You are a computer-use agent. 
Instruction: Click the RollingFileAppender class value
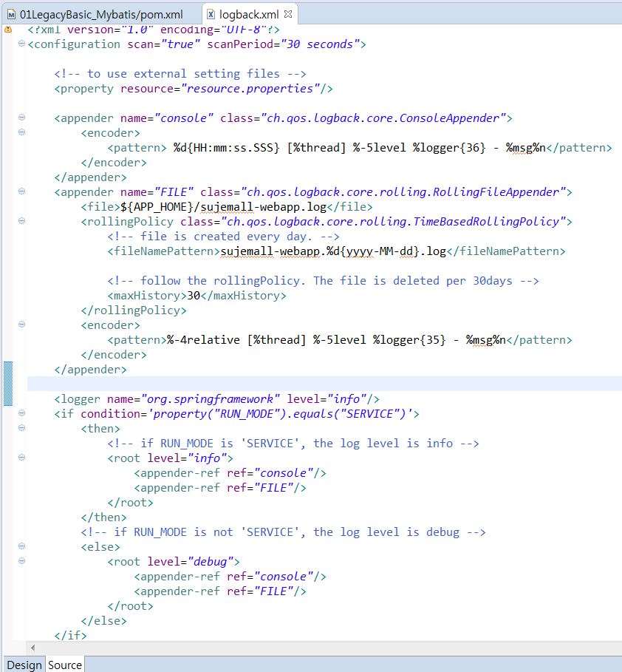[403, 191]
